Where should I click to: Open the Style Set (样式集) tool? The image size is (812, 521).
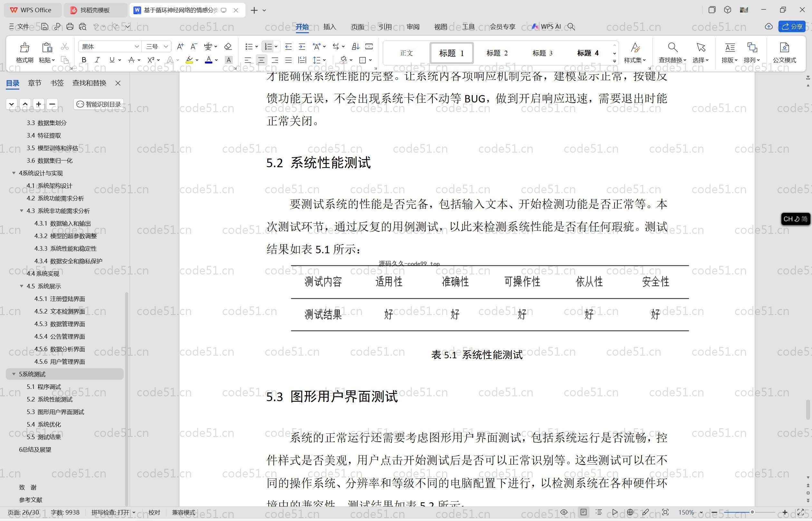click(635, 53)
